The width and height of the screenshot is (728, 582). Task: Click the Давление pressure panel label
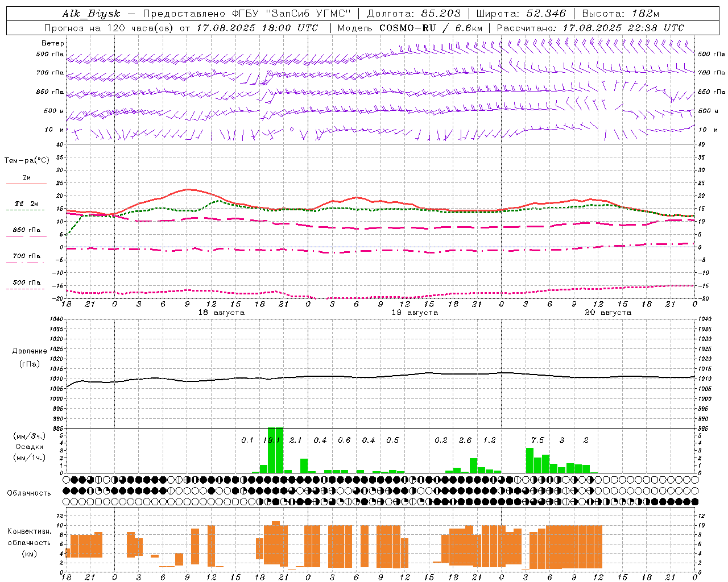[x=30, y=351]
